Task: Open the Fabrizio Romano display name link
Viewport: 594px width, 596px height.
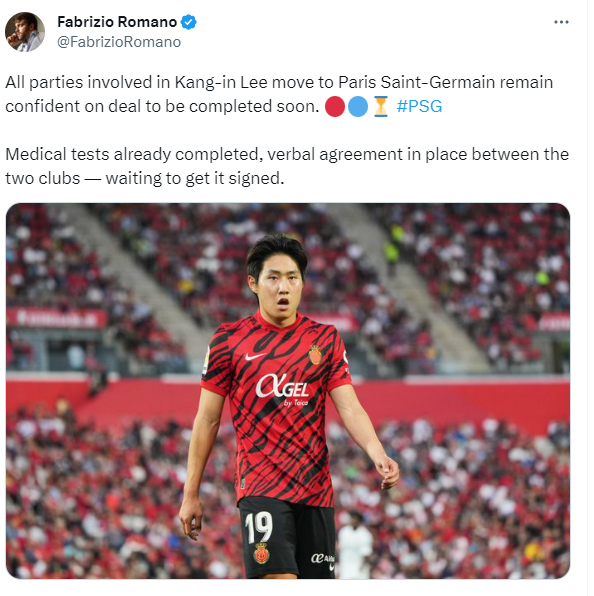Action: point(117,22)
